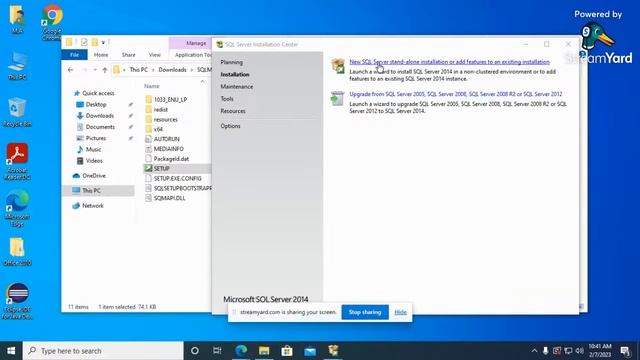The width and height of the screenshot is (640, 360).
Task: Select This PC in navigation pane
Action: [98, 190]
